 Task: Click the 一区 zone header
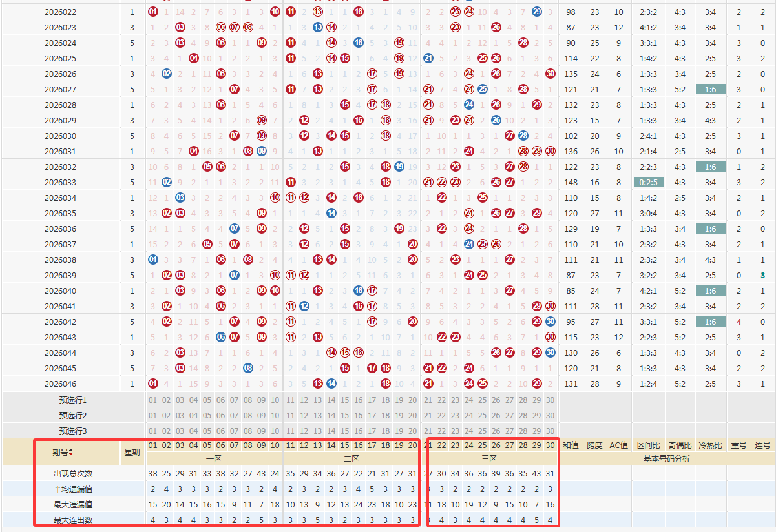pyautogui.click(x=214, y=458)
